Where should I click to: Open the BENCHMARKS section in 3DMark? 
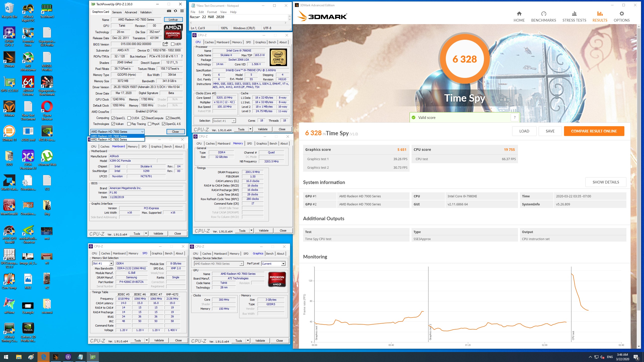pos(543,17)
